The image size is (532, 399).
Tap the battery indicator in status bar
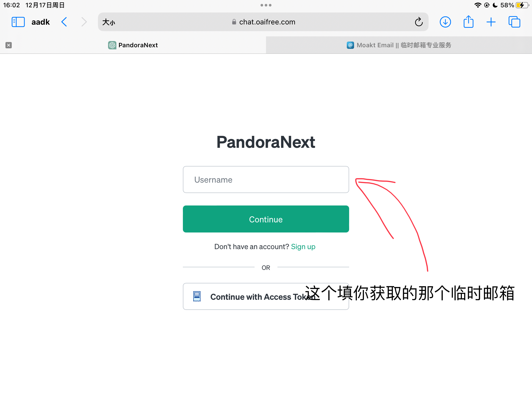[522, 5]
